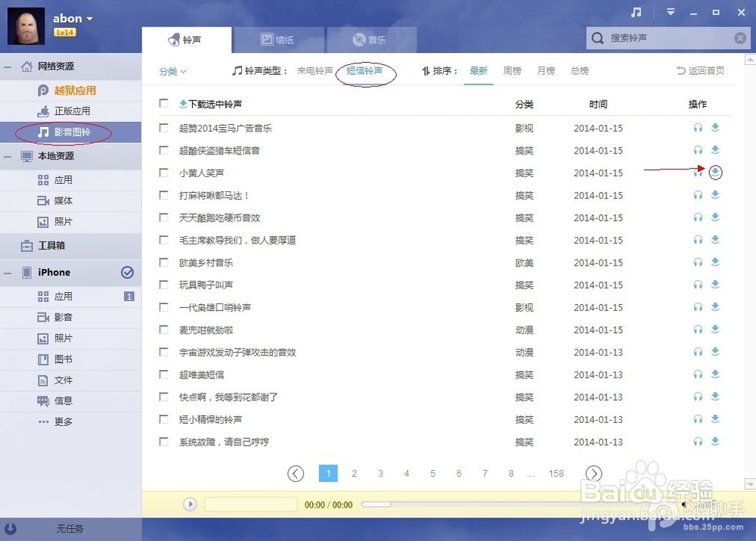This screenshot has height=541, width=756.
Task: Download 超赞2014宝马广告音乐 via its download icon
Action: pyautogui.click(x=715, y=128)
